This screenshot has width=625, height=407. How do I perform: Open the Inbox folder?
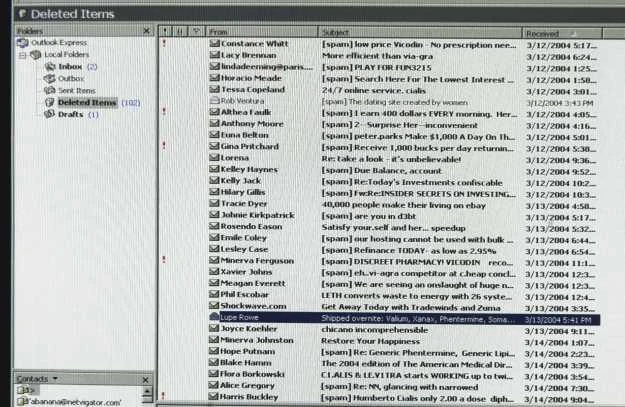[x=69, y=66]
